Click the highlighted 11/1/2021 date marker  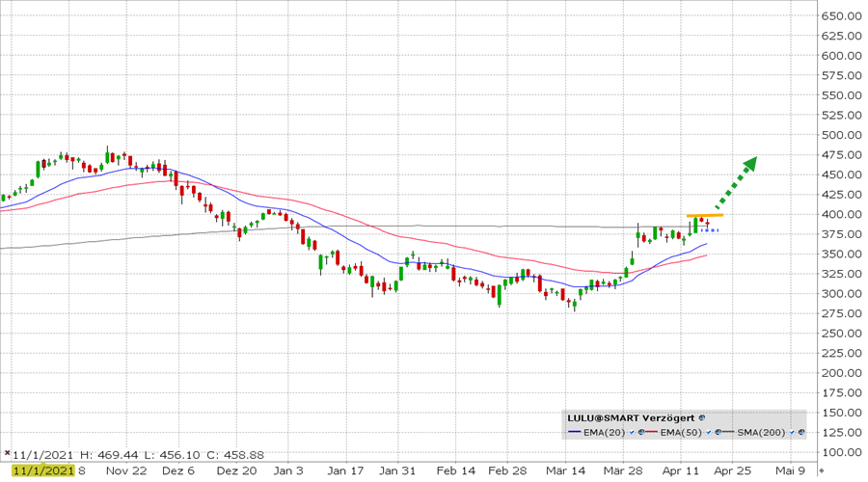click(x=43, y=470)
